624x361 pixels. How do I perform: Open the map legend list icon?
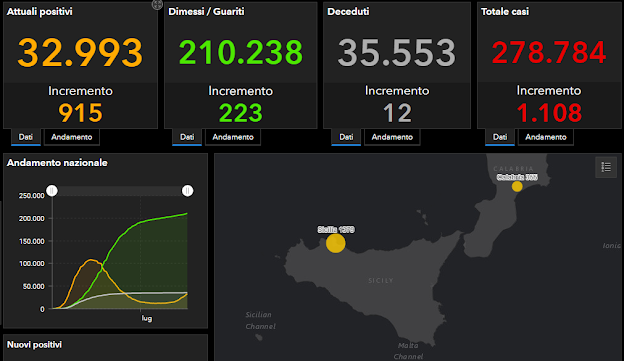606,167
